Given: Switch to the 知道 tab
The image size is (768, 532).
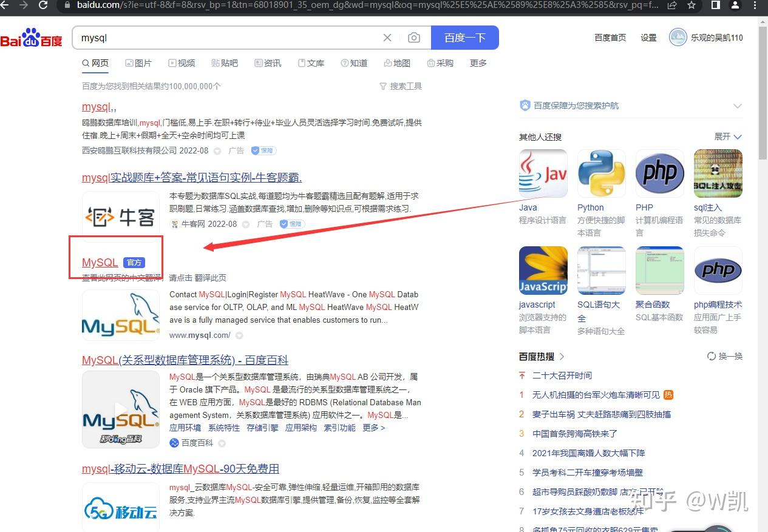Looking at the screenshot, I should (354, 63).
